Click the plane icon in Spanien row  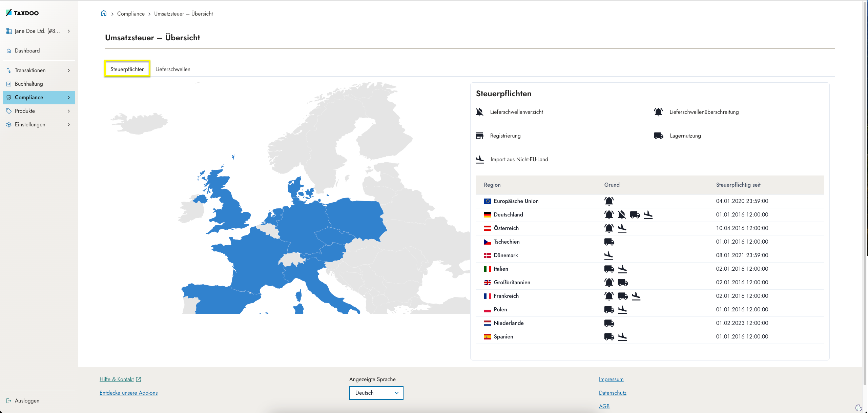click(x=622, y=337)
